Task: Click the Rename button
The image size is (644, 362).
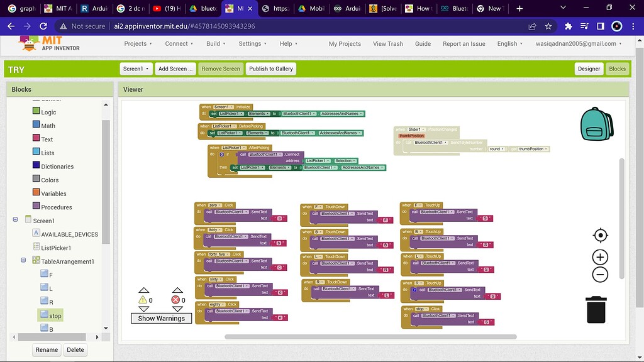Action: [x=47, y=349]
